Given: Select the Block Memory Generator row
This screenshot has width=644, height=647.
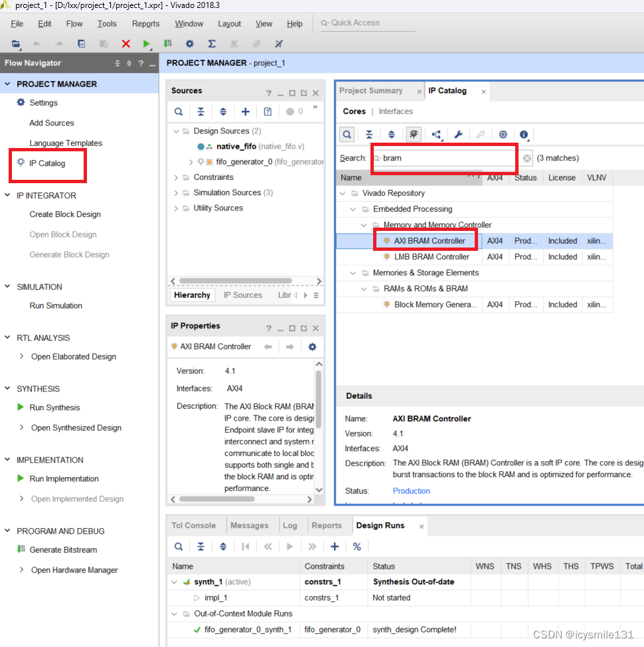Looking at the screenshot, I should pos(474,305).
